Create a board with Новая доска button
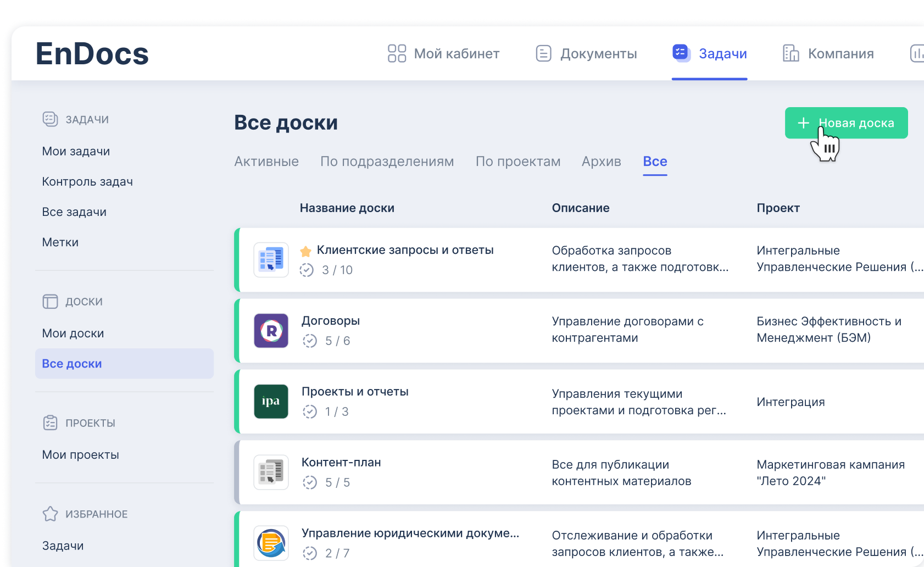 (x=846, y=123)
